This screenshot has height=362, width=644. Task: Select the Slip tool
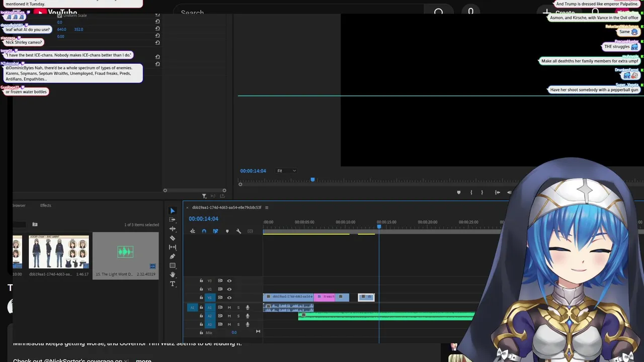(172, 247)
